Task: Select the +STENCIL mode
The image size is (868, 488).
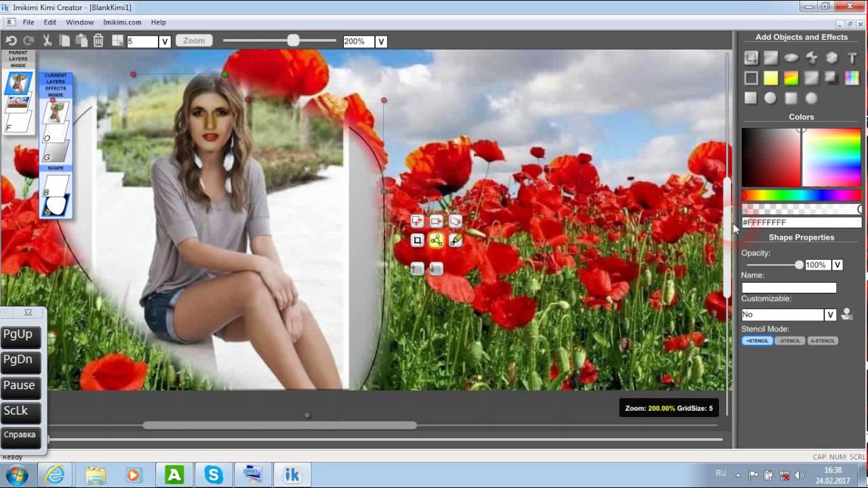Action: (x=757, y=341)
